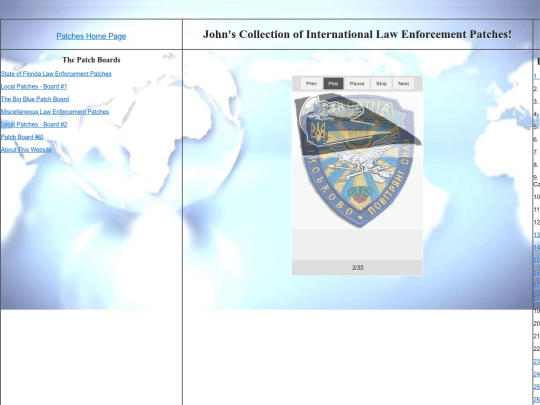Open the Patches Home Page link
The image size is (540, 405).
(91, 36)
